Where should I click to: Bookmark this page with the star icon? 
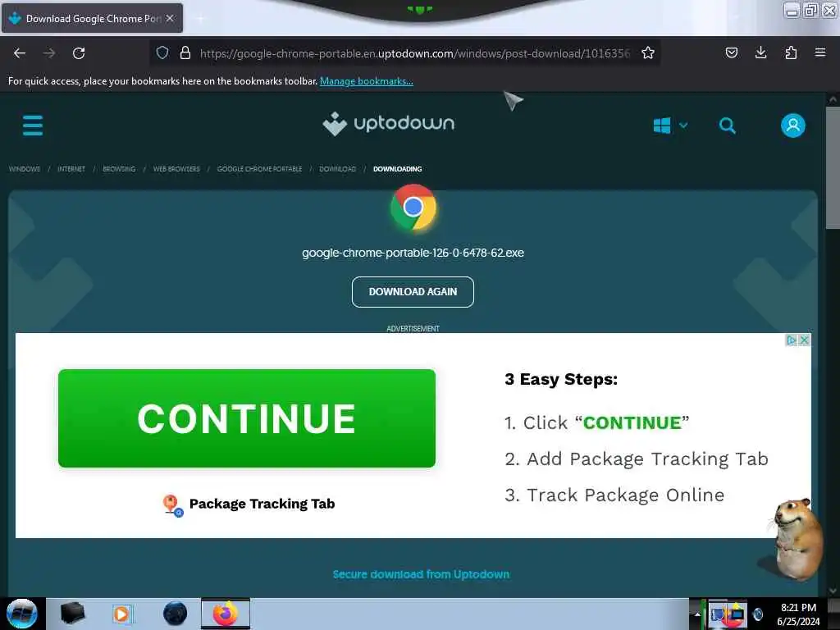tap(648, 53)
